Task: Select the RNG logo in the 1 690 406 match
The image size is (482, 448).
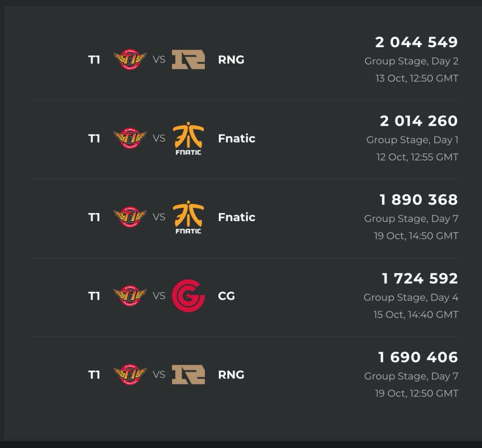Action: tap(188, 375)
